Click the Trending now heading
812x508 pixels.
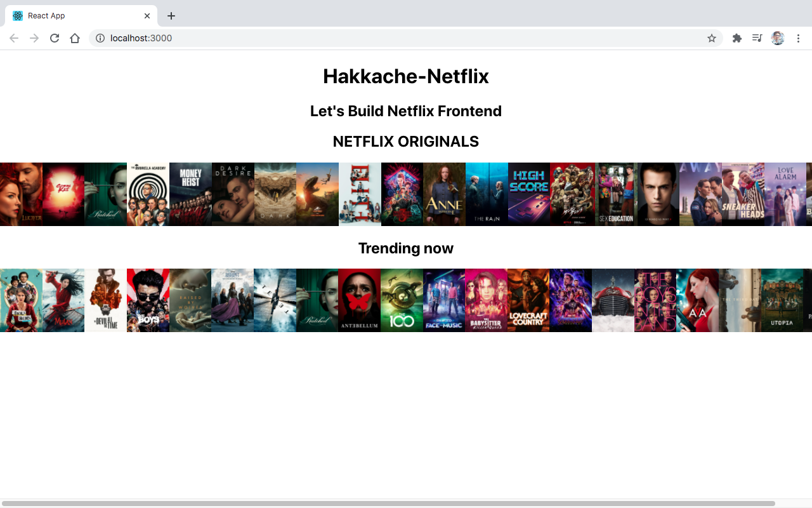406,248
